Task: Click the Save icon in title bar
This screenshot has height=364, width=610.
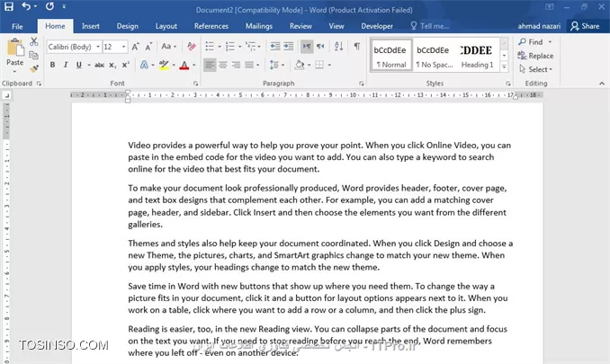Action: [x=9, y=6]
